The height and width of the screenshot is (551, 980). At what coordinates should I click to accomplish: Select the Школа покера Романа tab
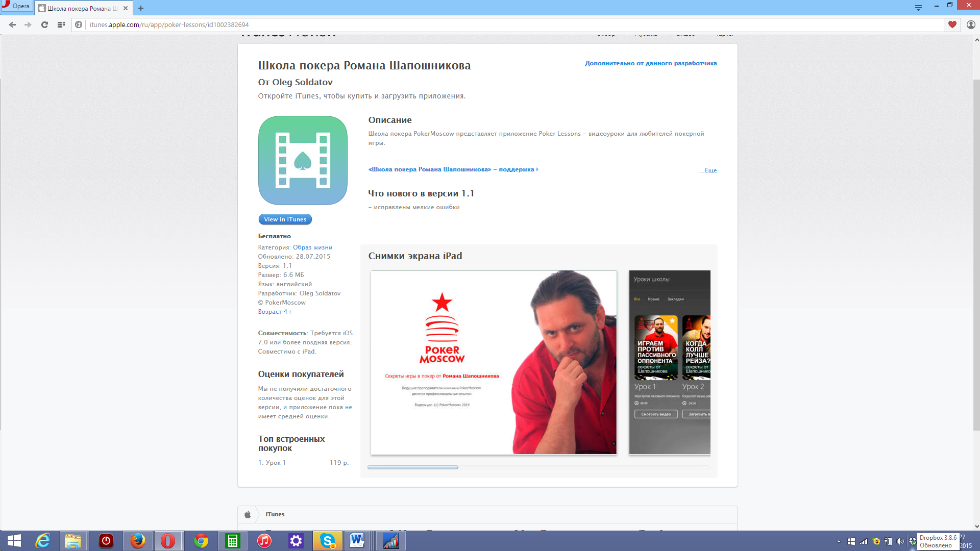[x=82, y=8]
